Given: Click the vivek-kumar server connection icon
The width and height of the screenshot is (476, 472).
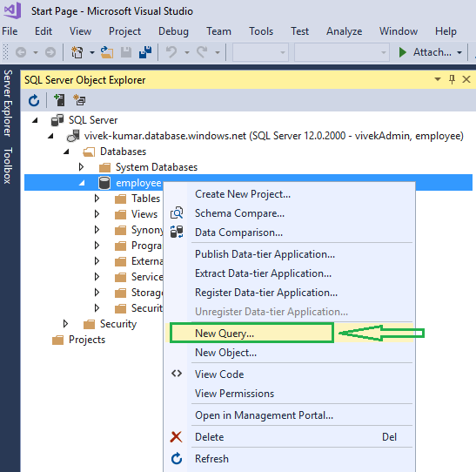Looking at the screenshot, I should [x=73, y=136].
